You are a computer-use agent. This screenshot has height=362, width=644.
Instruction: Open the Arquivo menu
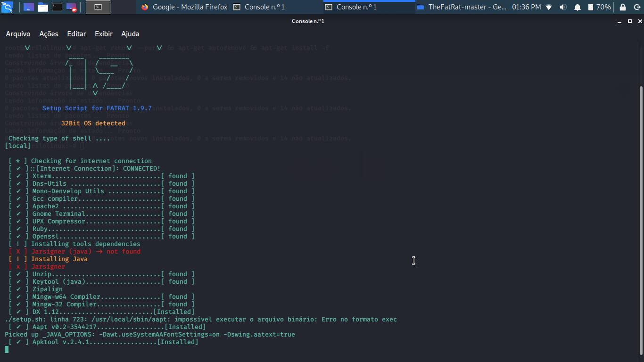pyautogui.click(x=18, y=34)
